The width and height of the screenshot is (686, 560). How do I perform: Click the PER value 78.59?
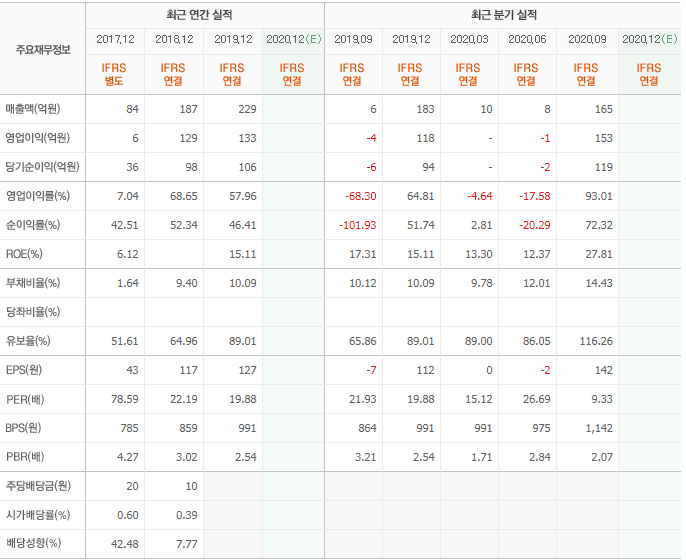tap(125, 399)
